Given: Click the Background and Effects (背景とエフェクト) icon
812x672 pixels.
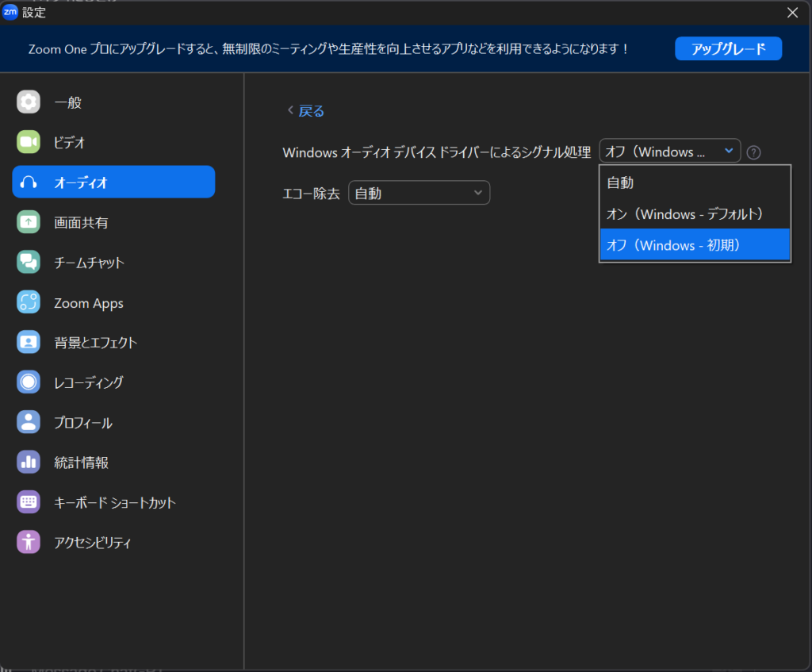Looking at the screenshot, I should pos(29,343).
